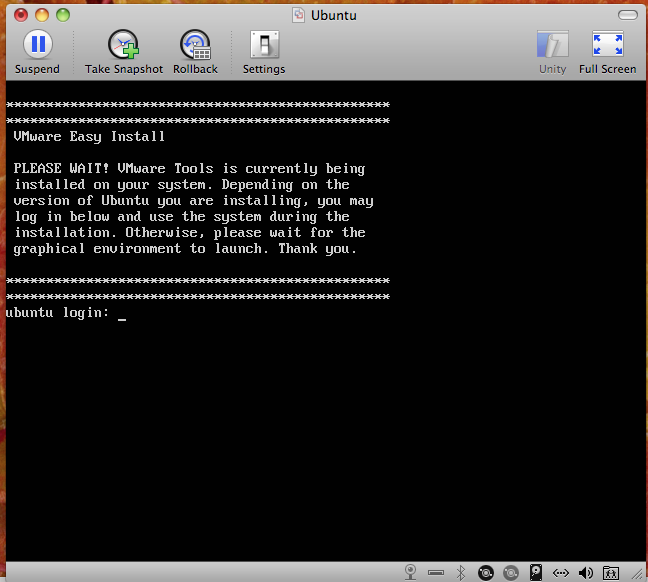Click the Ubuntu document icon in title
This screenshot has width=648, height=582.
pyautogui.click(x=298, y=15)
